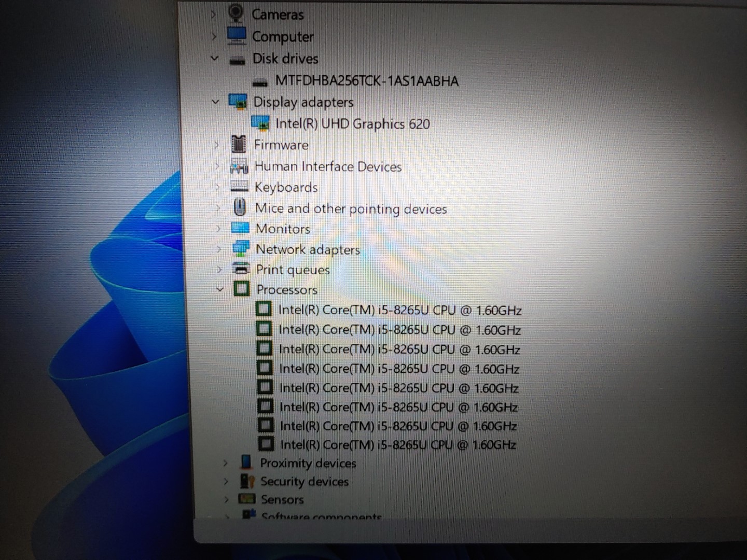This screenshot has height=560, width=747.
Task: Expand the Print queues node
Action: click(x=220, y=270)
